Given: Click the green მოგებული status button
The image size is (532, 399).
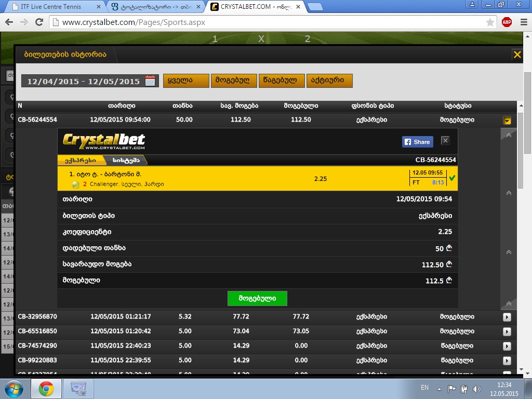Looking at the screenshot, I should click(x=257, y=298).
